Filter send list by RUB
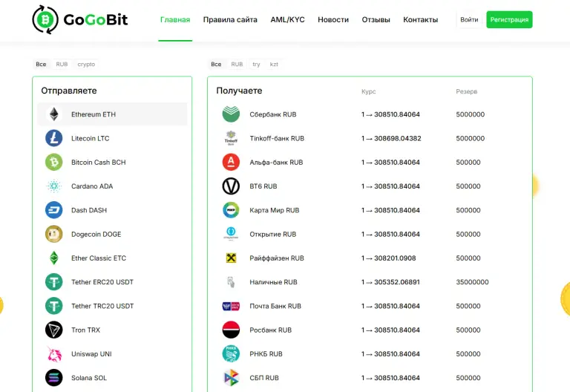This screenshot has height=392, width=570. [x=62, y=65]
